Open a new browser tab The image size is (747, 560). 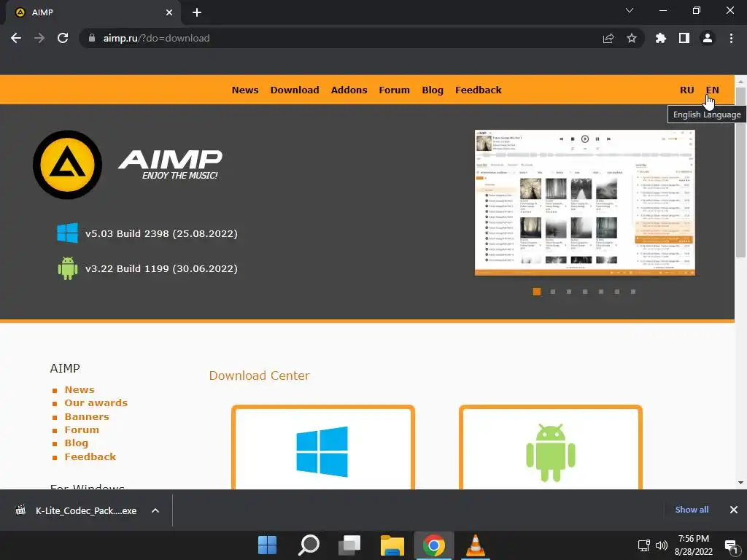197,12
